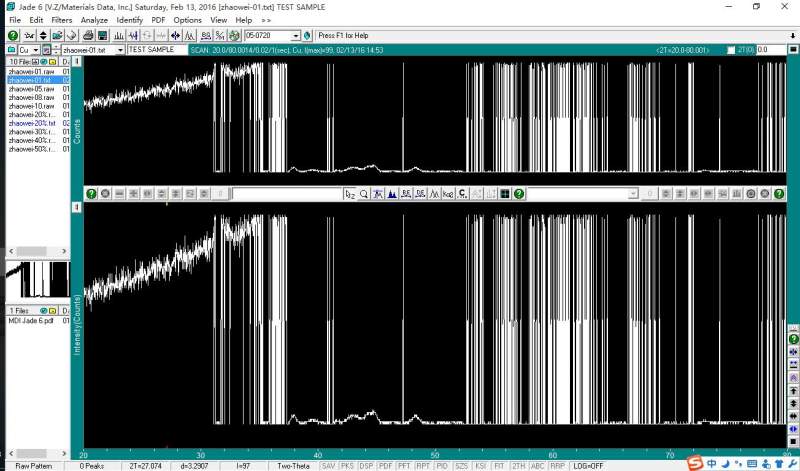Click the bottom-left panel horizontal scrollbar
This screenshot has height=471, width=800.
[x=37, y=453]
